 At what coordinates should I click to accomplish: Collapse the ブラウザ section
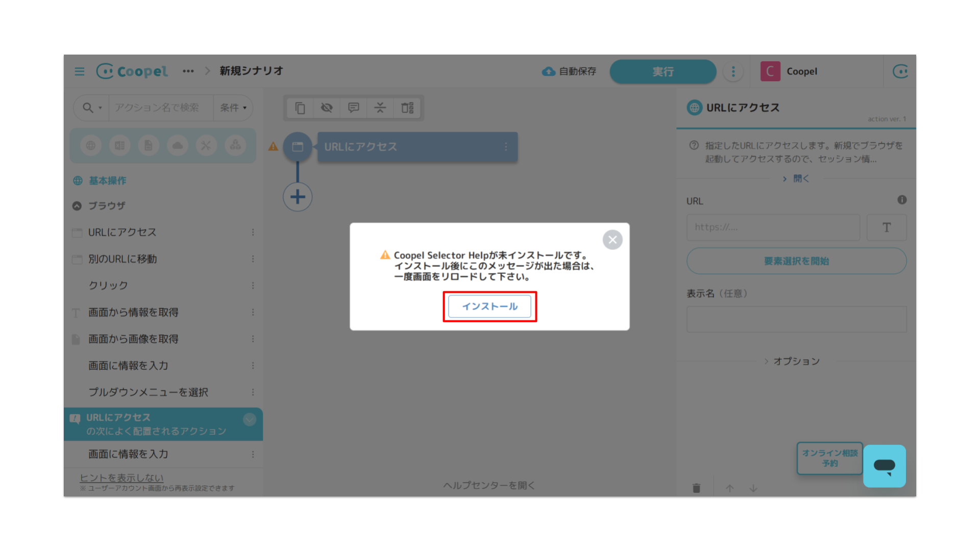(77, 206)
